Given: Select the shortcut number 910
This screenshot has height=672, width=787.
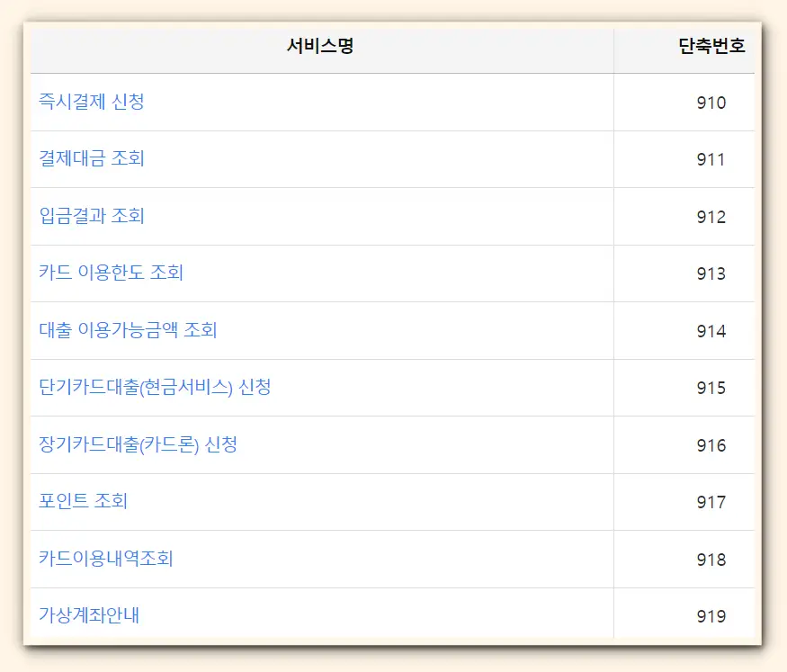Looking at the screenshot, I should (x=711, y=103).
